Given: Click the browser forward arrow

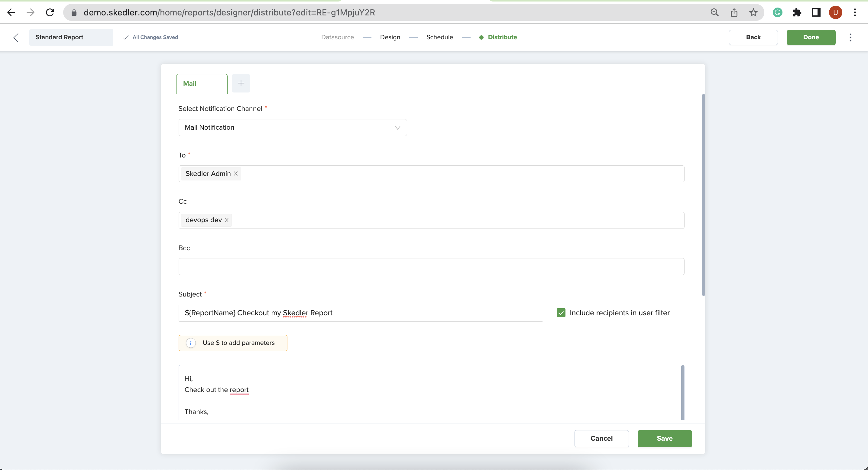Looking at the screenshot, I should click(31, 12).
